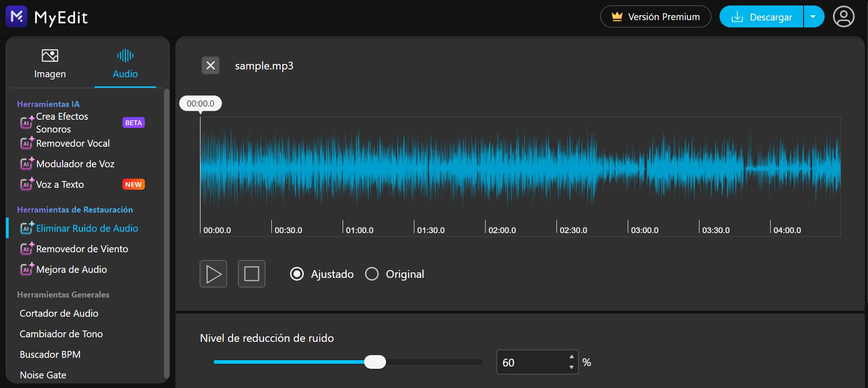Click the AI icon beside Removedor Vocal
The width and height of the screenshot is (868, 388).
(x=27, y=143)
